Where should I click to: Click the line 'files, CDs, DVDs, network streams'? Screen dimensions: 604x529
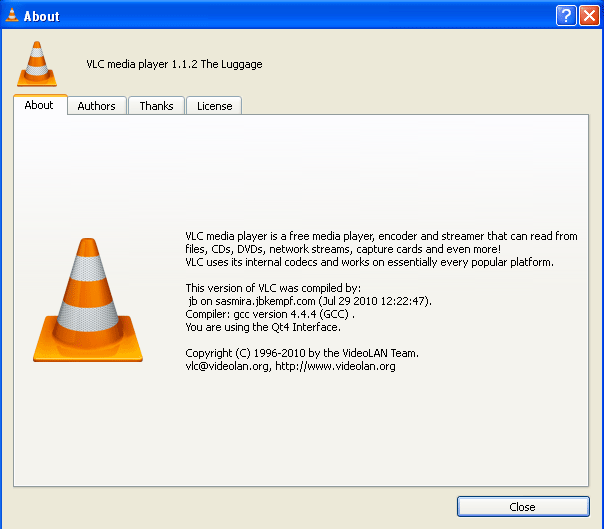[343, 249]
